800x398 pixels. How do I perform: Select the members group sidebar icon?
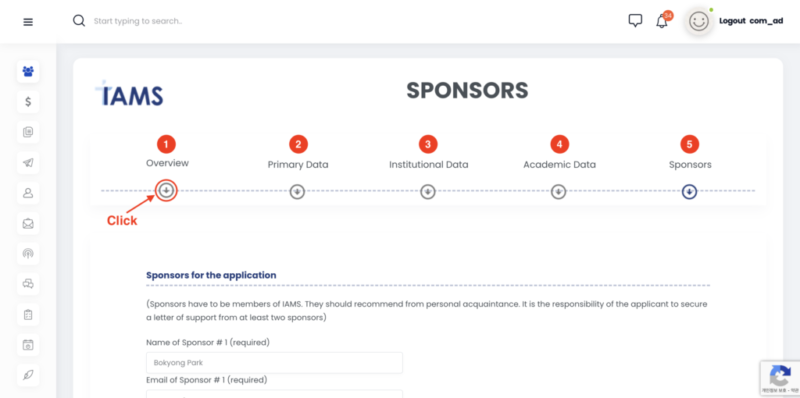tap(28, 71)
